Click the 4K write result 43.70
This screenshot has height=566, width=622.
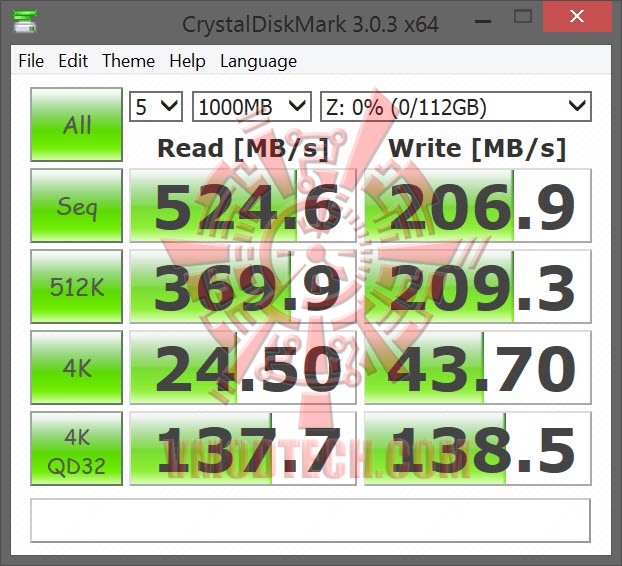478,367
